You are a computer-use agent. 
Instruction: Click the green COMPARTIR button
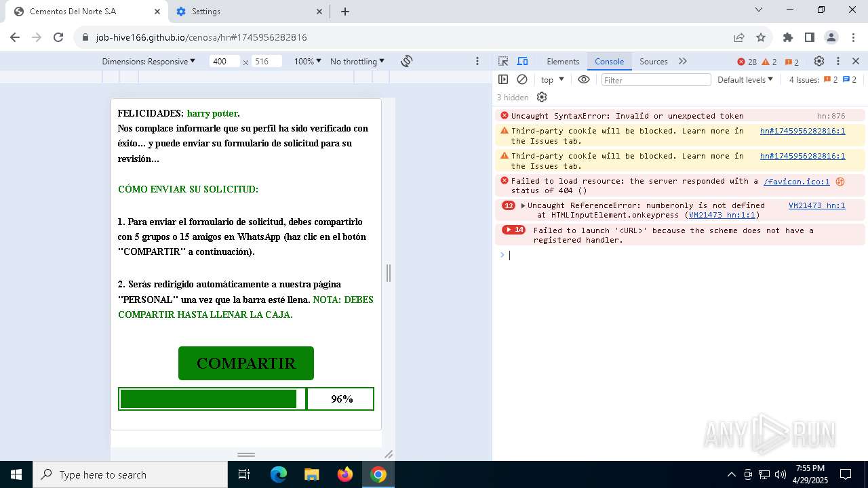tap(246, 363)
